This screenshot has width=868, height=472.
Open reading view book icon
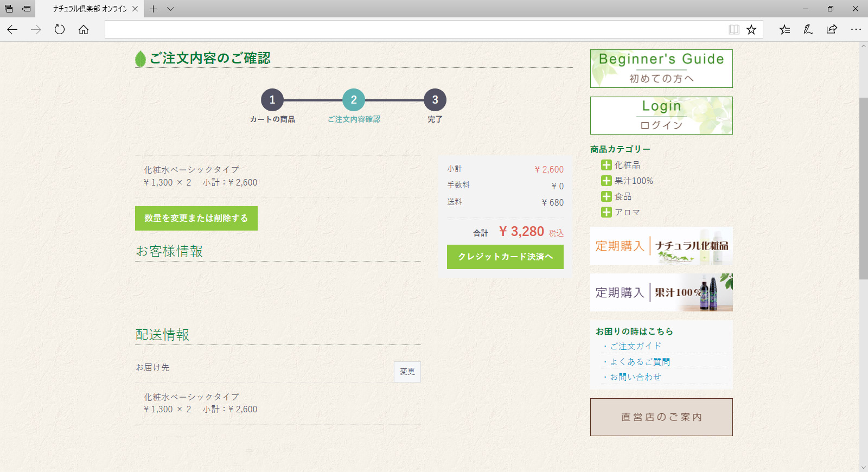[x=733, y=29]
